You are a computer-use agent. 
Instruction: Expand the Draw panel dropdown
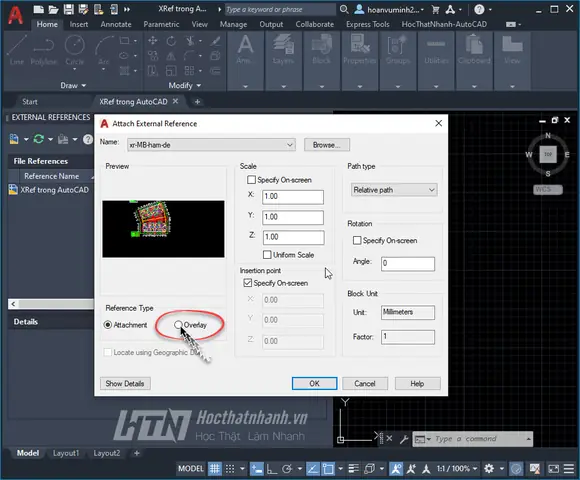point(73,85)
